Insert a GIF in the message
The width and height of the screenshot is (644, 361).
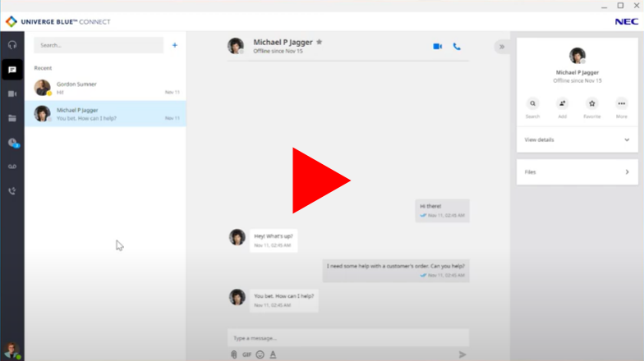click(246, 354)
